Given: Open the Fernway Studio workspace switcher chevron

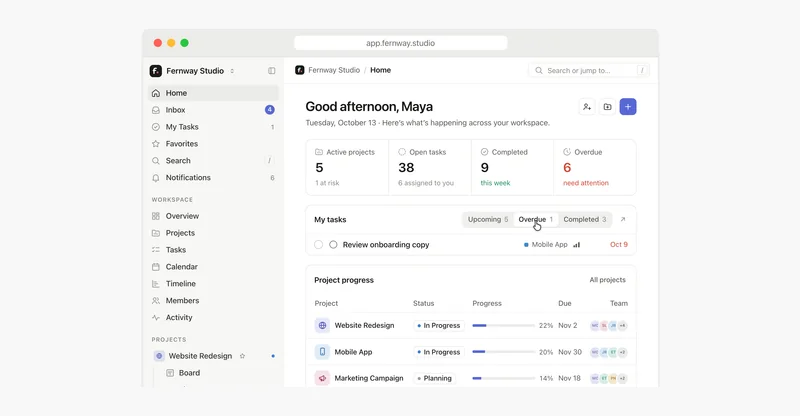Looking at the screenshot, I should pos(232,71).
